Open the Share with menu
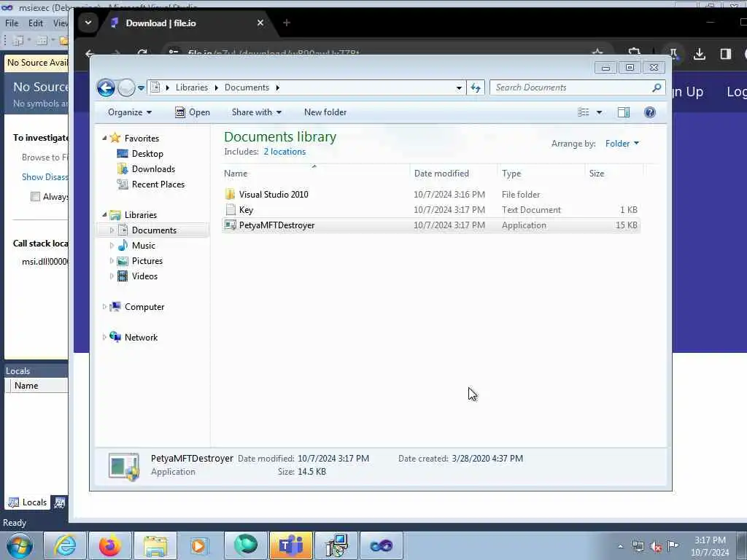The width and height of the screenshot is (747, 560). pyautogui.click(x=256, y=112)
